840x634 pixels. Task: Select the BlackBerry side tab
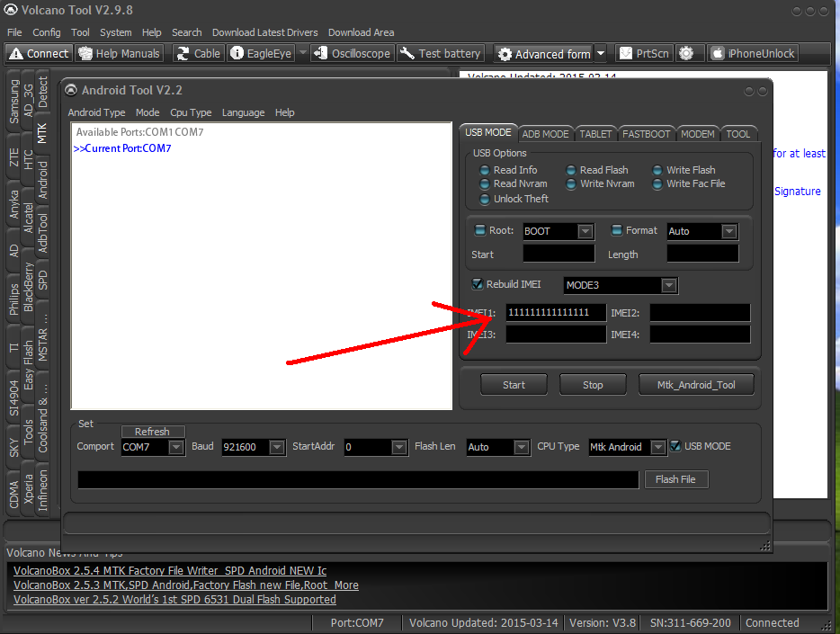click(29, 287)
